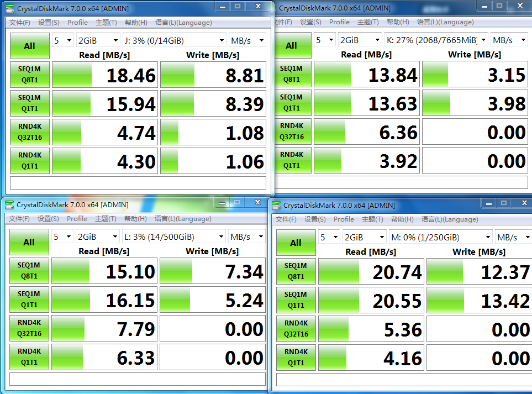The width and height of the screenshot is (532, 394).
Task: Open the 2GiB test size dropdown for L: drive
Action: click(98, 237)
